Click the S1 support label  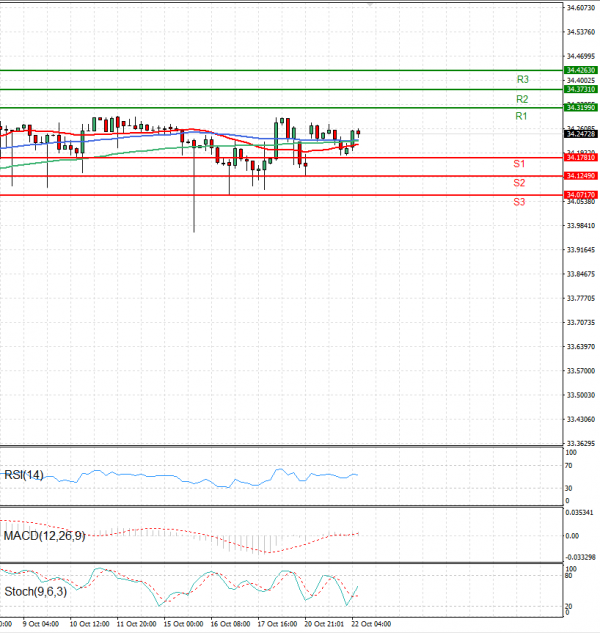(x=519, y=163)
